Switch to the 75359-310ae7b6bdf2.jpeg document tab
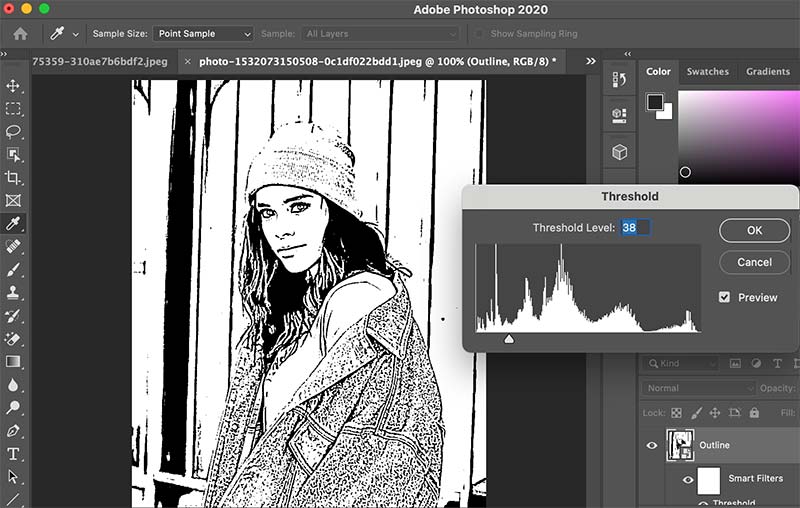Viewport: 800px width, 508px height. (100, 62)
